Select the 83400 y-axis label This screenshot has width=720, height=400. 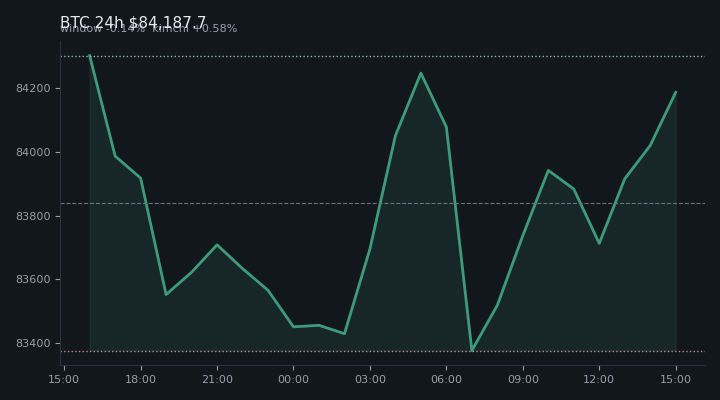[x=34, y=343]
